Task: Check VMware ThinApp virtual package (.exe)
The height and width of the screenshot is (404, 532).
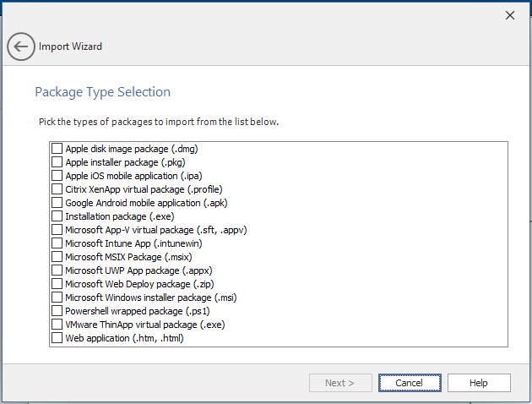Action: click(x=57, y=325)
